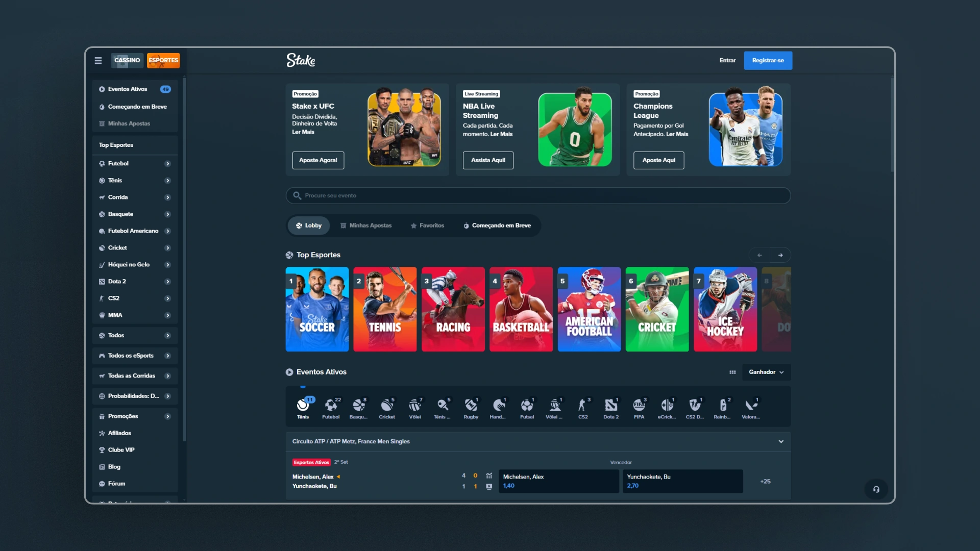
Task: Collapse the Circuito ATP Metz section
Action: click(780, 442)
